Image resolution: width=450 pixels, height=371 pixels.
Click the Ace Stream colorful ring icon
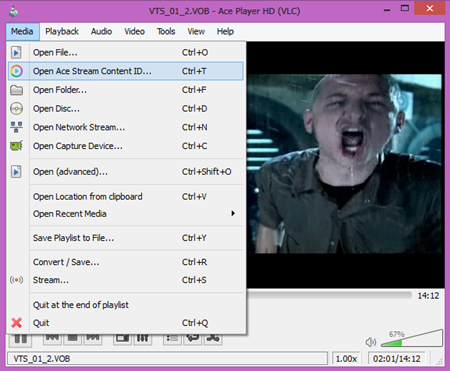pyautogui.click(x=16, y=71)
